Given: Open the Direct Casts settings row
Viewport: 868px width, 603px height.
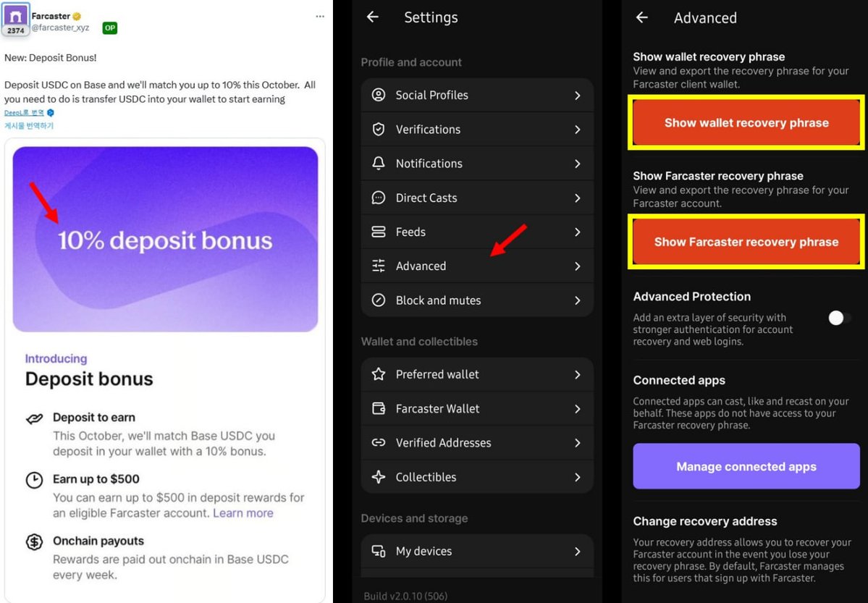Looking at the screenshot, I should 477,198.
